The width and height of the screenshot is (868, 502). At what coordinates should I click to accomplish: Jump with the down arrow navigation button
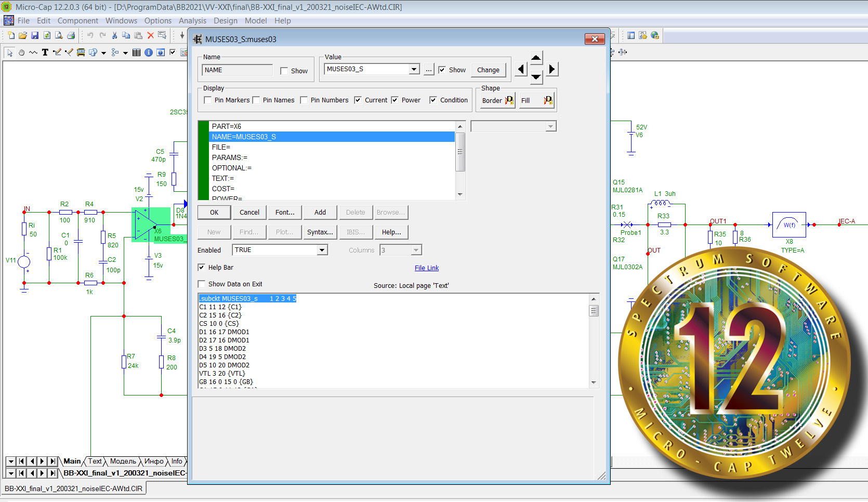coord(536,77)
